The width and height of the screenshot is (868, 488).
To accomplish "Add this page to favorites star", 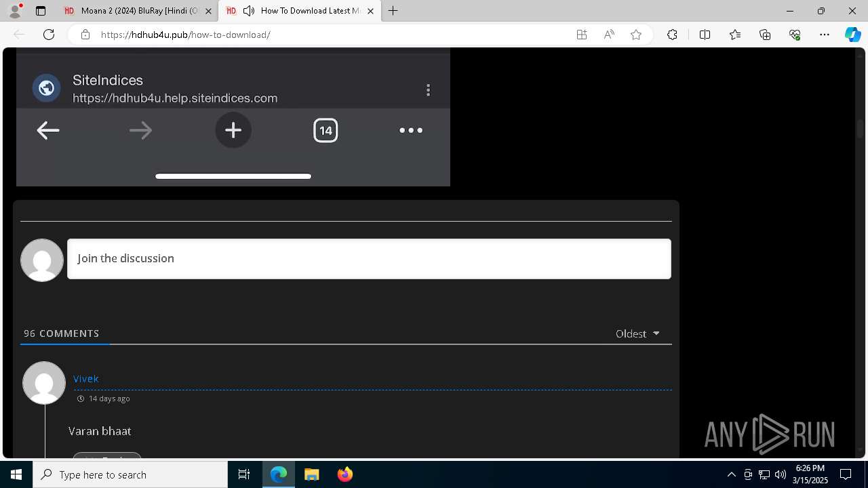I will point(636,35).
